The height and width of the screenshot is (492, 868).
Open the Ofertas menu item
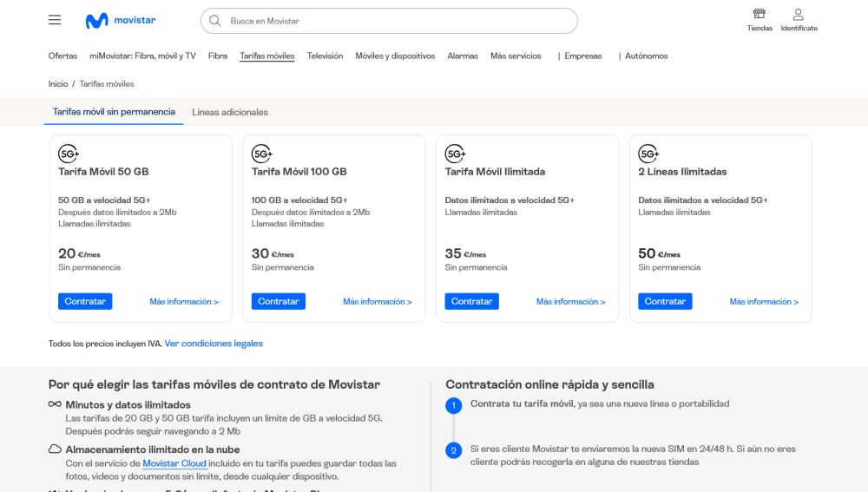(62, 56)
